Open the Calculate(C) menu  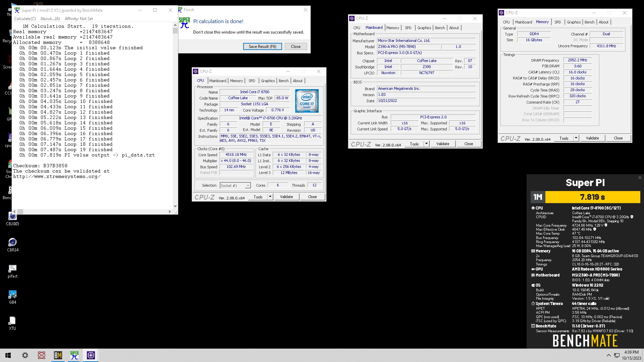[x=25, y=19]
